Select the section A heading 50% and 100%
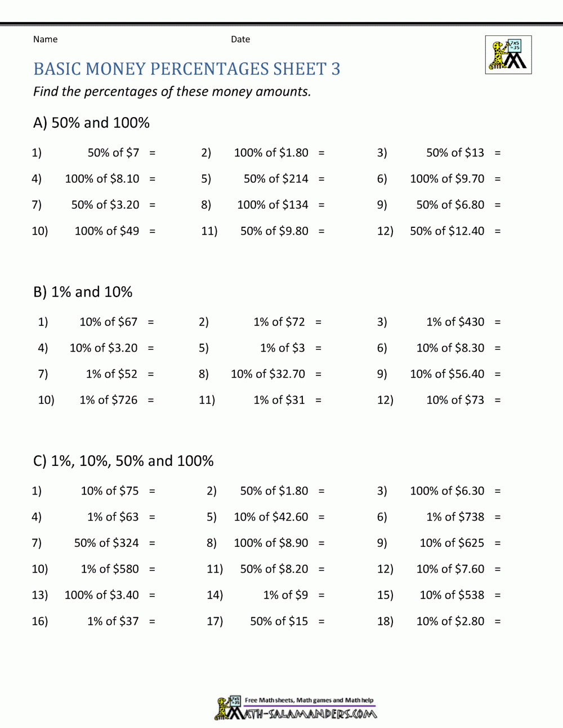The width and height of the screenshot is (563, 728). point(92,123)
